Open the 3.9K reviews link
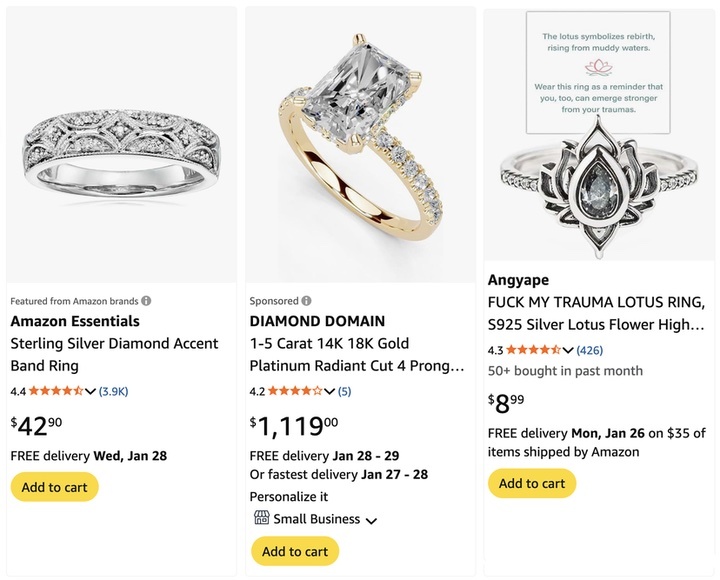 pos(113,391)
